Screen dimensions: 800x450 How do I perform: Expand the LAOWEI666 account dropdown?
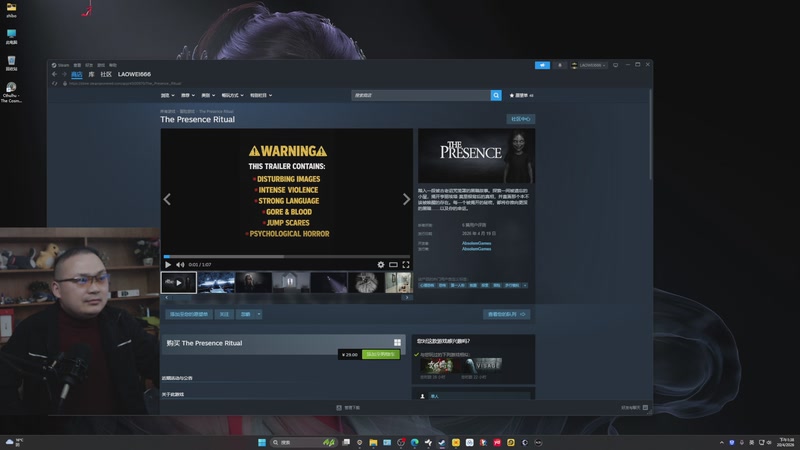tap(589, 65)
